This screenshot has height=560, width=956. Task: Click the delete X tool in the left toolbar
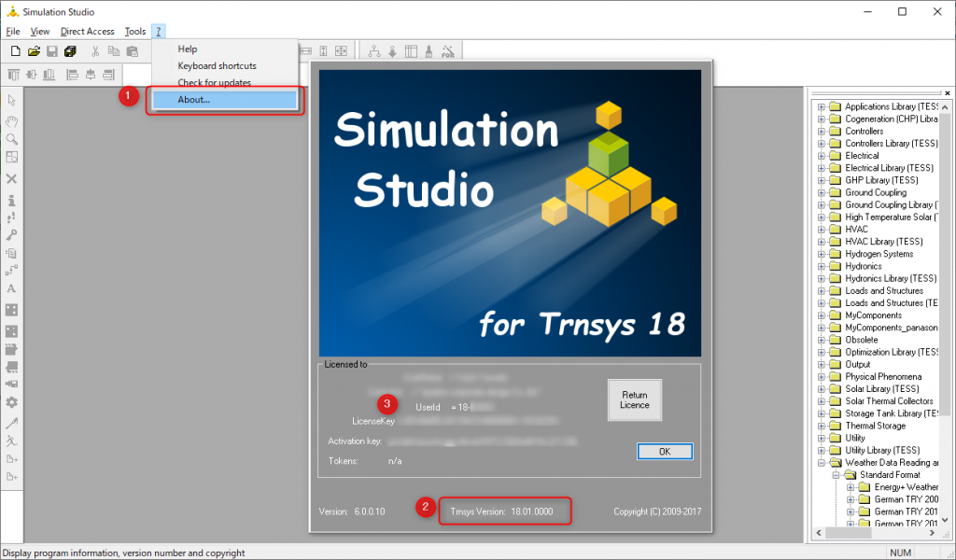click(11, 178)
